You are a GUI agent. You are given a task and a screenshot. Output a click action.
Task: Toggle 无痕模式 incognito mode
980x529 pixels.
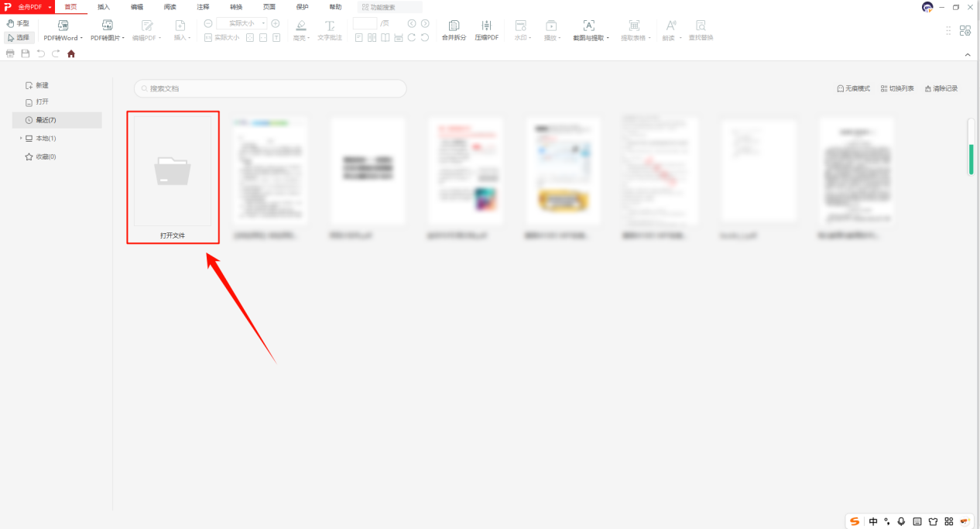coord(853,88)
